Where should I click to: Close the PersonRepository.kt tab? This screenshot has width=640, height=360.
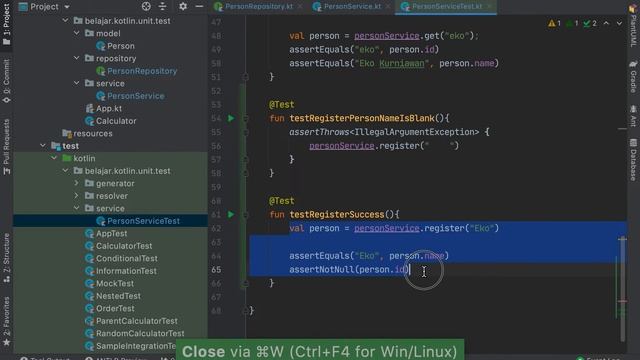coord(300,7)
